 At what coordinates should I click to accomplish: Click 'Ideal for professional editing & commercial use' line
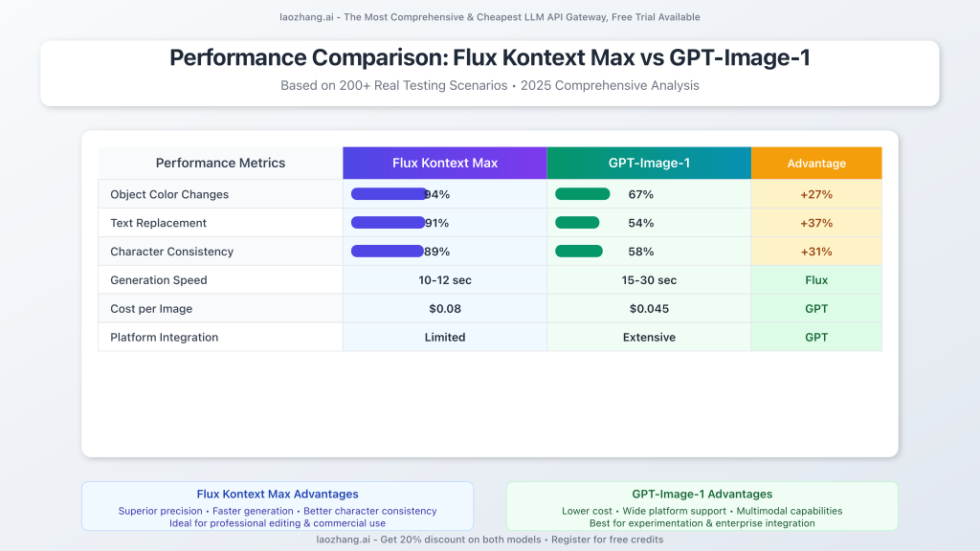point(278,523)
